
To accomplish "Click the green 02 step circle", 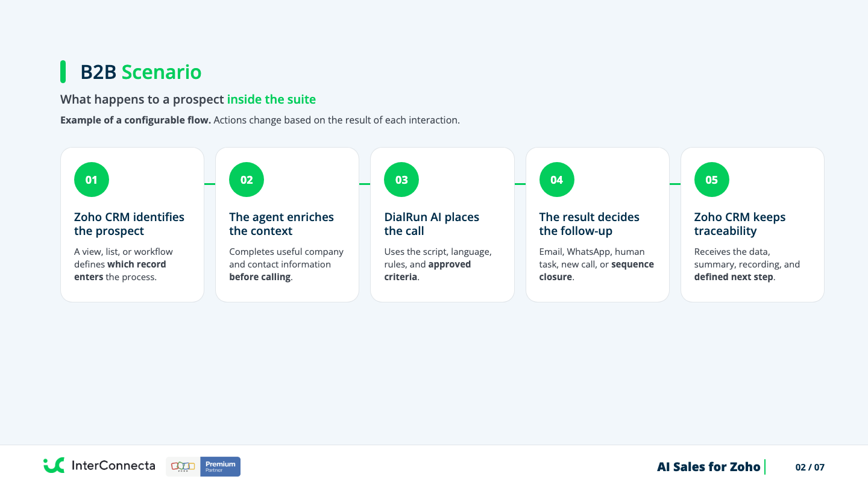I will click(x=247, y=180).
